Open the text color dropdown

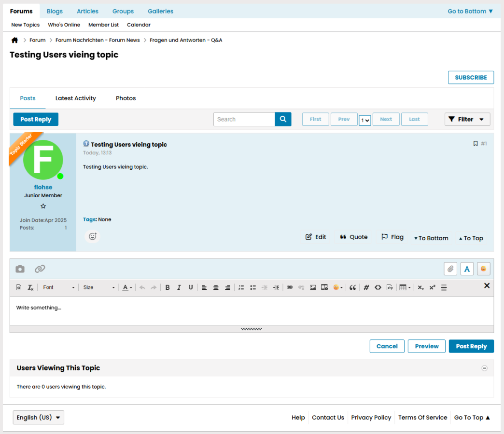[127, 287]
